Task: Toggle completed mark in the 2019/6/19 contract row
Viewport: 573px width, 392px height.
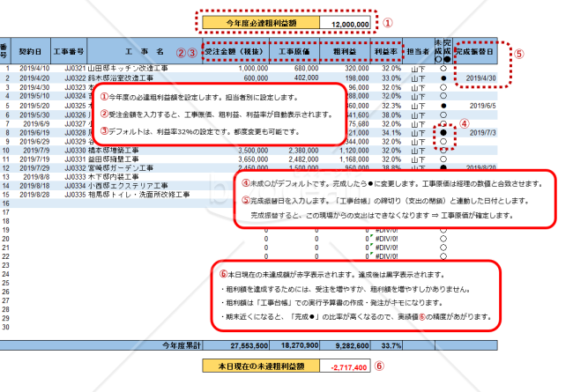Action: coord(443,132)
